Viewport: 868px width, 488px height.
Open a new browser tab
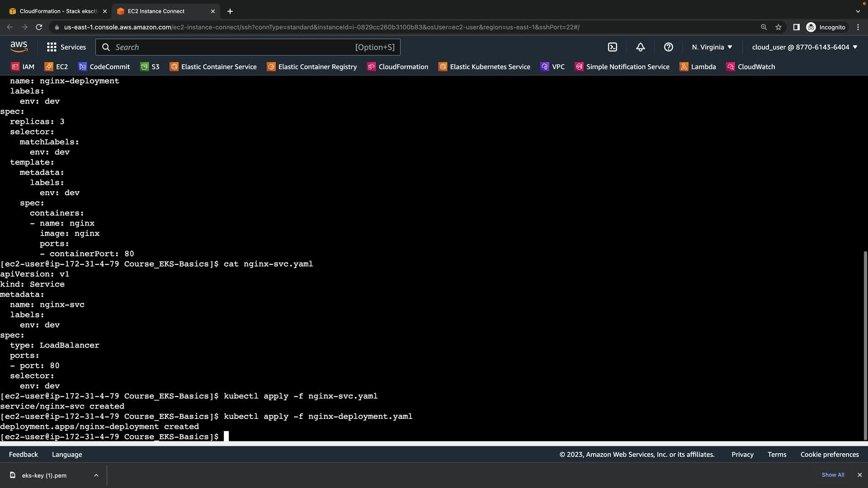coord(230,11)
